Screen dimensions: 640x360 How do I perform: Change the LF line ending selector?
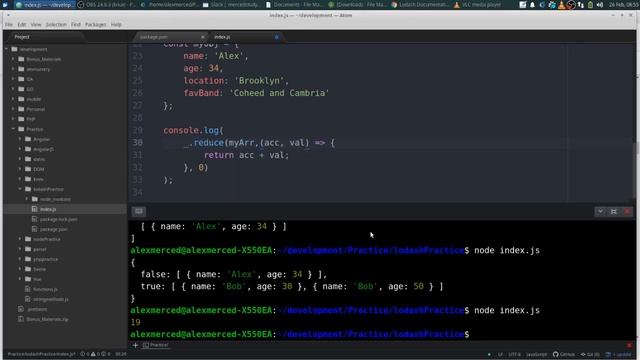500,354
